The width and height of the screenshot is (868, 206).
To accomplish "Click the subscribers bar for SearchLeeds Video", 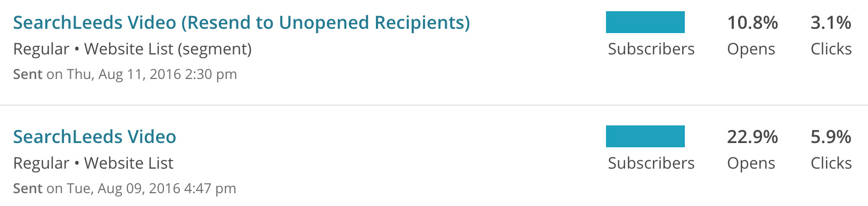I will point(645,136).
